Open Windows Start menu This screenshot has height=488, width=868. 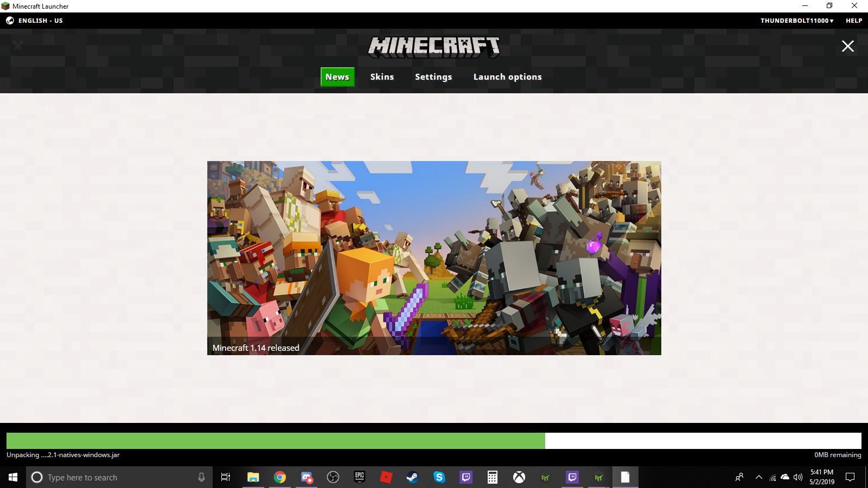pos(13,477)
